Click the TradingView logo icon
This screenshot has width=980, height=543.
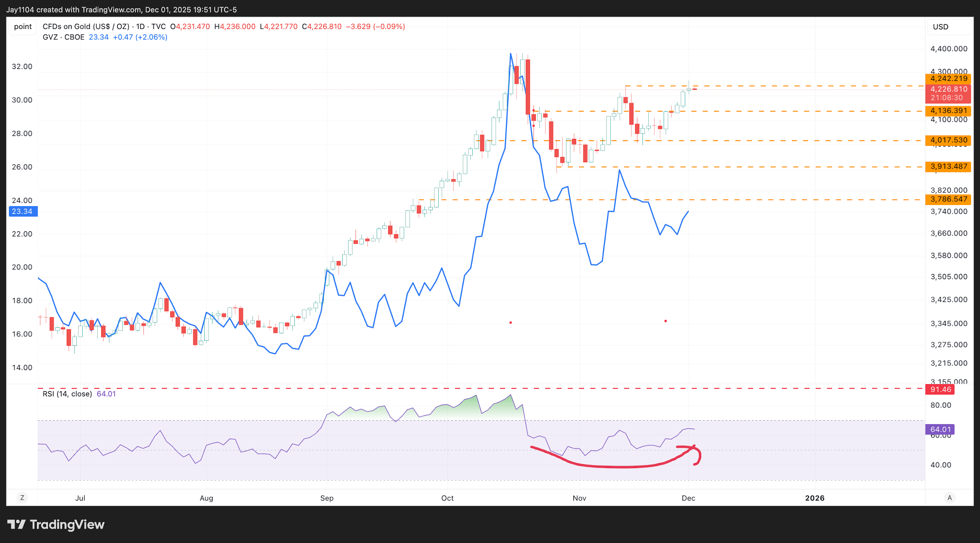point(16,524)
